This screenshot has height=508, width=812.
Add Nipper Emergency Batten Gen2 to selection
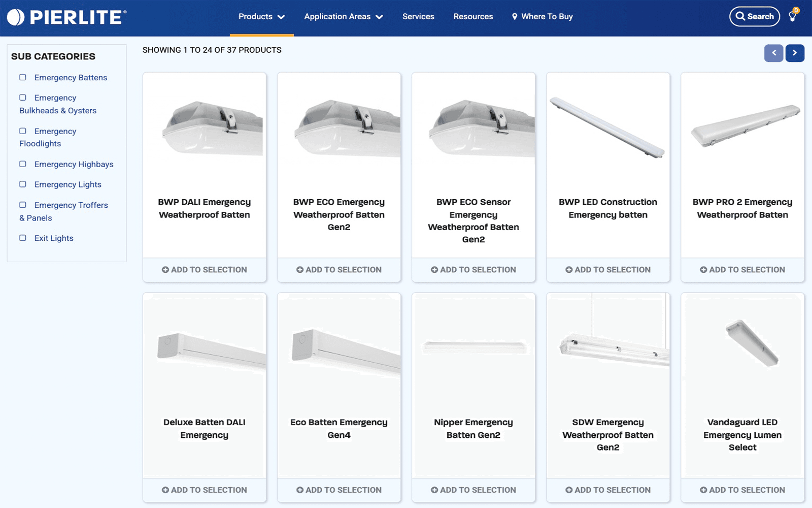[473, 490]
